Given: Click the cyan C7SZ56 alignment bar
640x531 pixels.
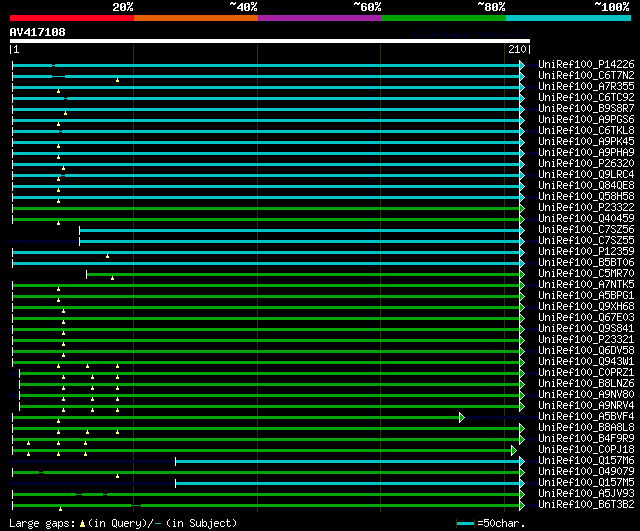Looking at the screenshot, I should 300,231.
